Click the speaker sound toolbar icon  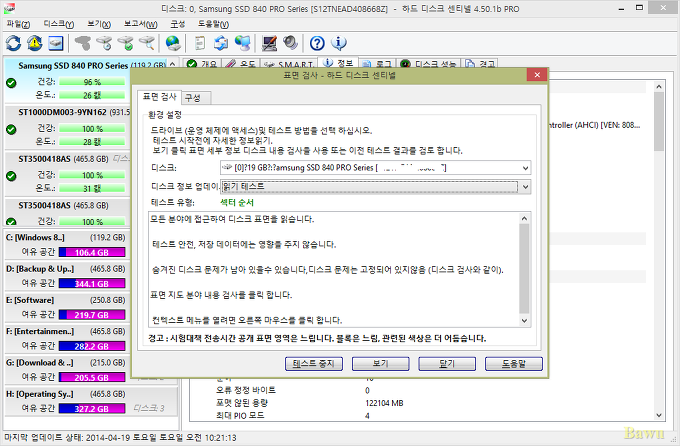[291, 43]
